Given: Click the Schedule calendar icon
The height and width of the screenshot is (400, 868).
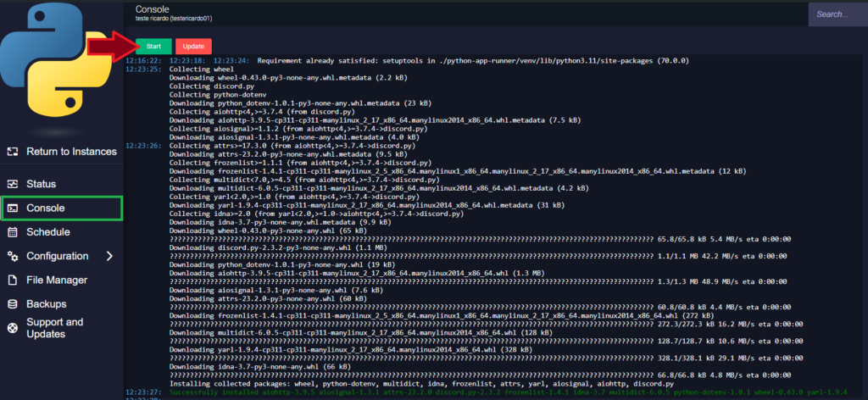Looking at the screenshot, I should tap(12, 232).
